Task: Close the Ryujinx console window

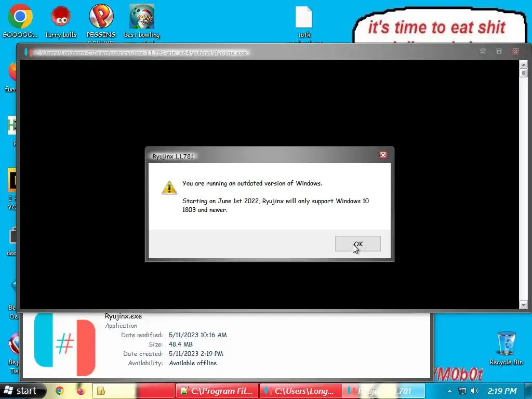Action: (x=515, y=51)
